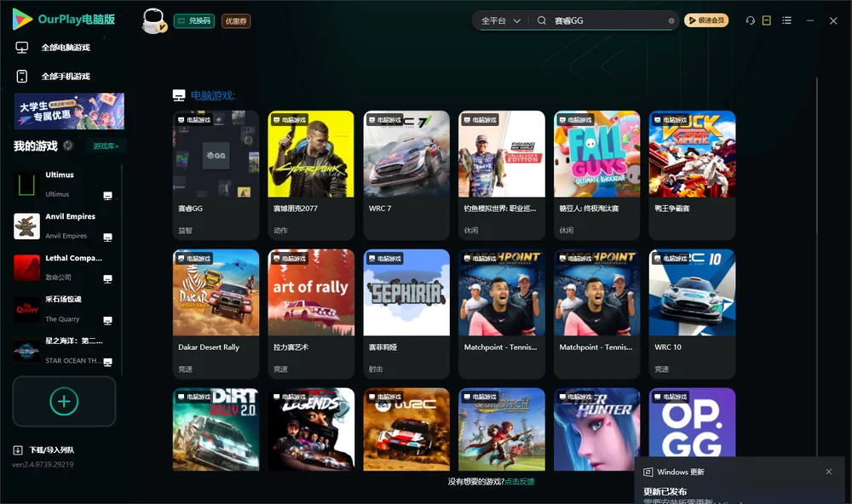Open the 赛菲莉娅 Sephiria card

(406, 314)
